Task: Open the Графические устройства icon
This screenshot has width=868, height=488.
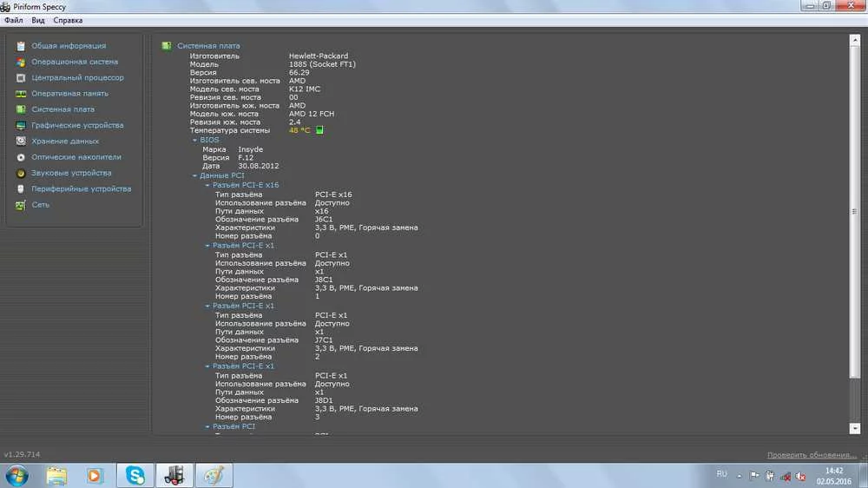Action: 21,126
